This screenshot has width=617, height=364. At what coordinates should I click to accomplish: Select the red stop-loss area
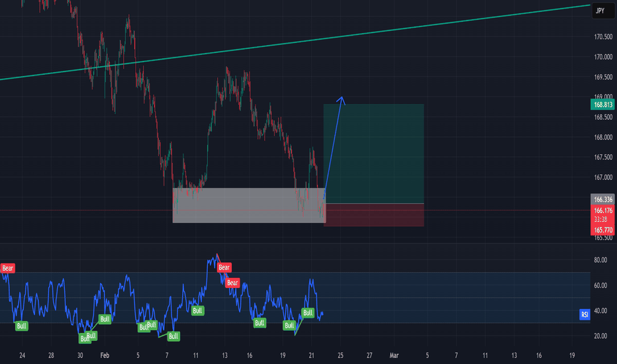point(373,215)
